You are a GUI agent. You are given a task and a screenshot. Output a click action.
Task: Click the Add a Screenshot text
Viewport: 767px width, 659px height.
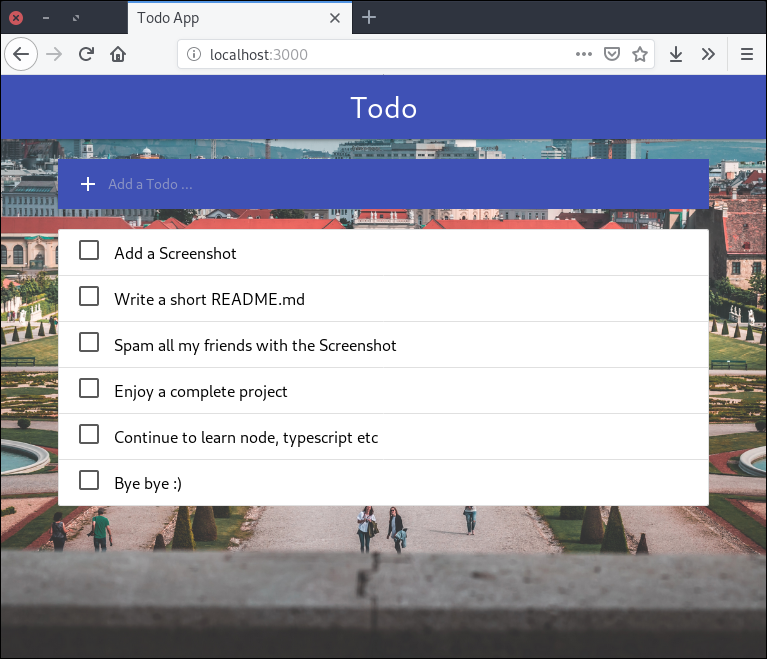pos(175,253)
